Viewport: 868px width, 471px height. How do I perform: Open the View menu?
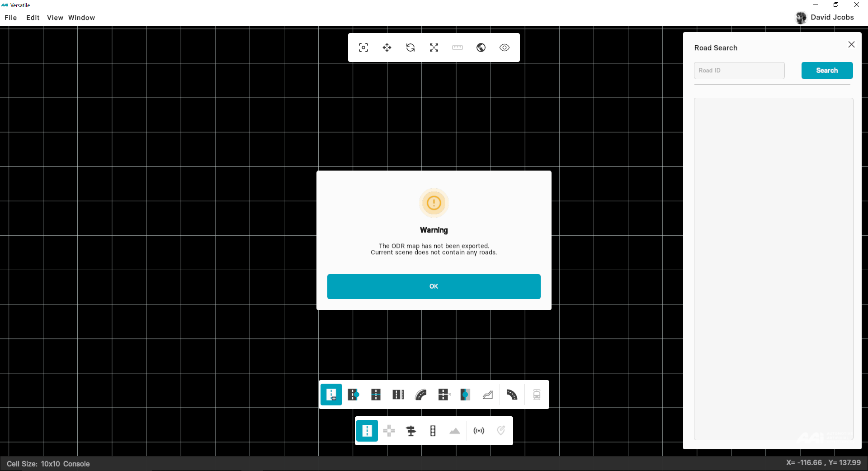point(55,18)
